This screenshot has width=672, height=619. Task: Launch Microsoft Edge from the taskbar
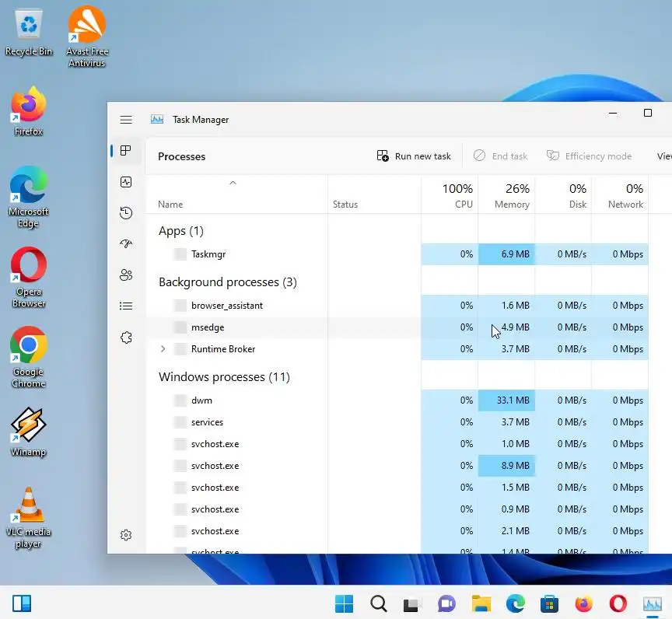[516, 603]
